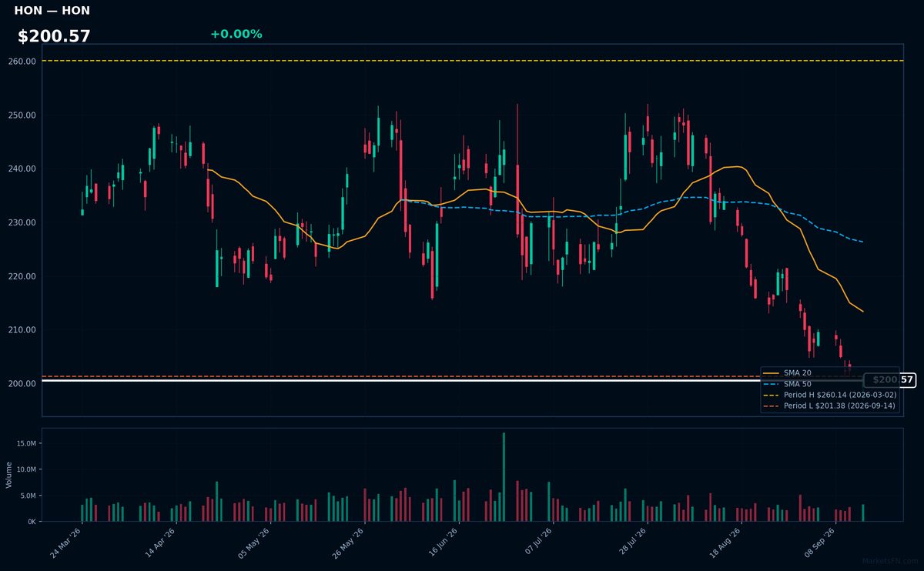
Task: Click the HON ticker title
Action: coord(52,11)
